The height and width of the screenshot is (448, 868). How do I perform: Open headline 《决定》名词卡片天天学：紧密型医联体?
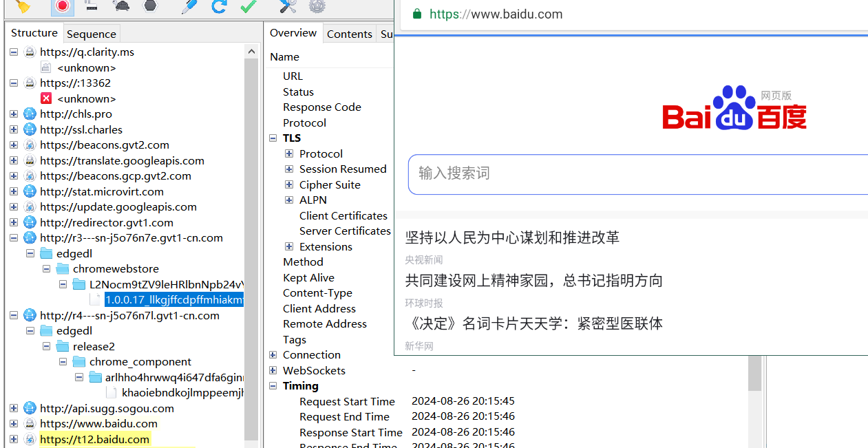(x=534, y=323)
